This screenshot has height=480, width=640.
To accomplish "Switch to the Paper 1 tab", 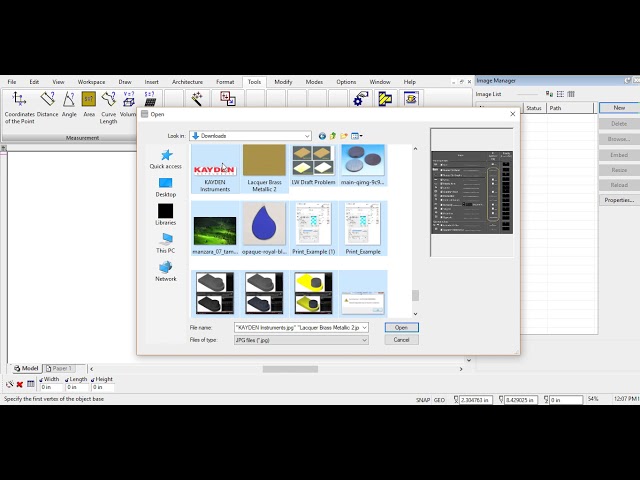I will [59, 368].
